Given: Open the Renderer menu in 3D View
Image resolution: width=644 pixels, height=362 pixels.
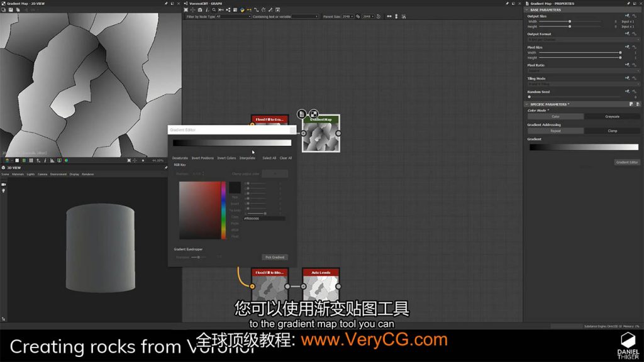Looking at the screenshot, I should point(88,174).
